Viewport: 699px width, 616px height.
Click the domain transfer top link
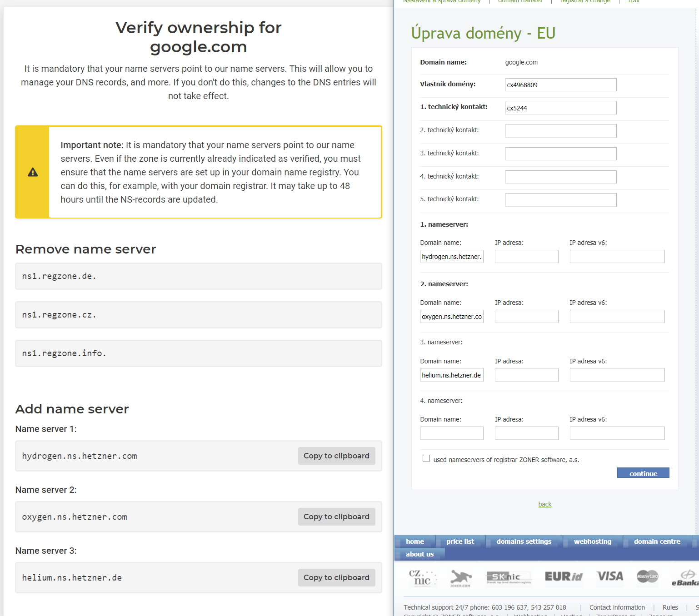coord(520,1)
